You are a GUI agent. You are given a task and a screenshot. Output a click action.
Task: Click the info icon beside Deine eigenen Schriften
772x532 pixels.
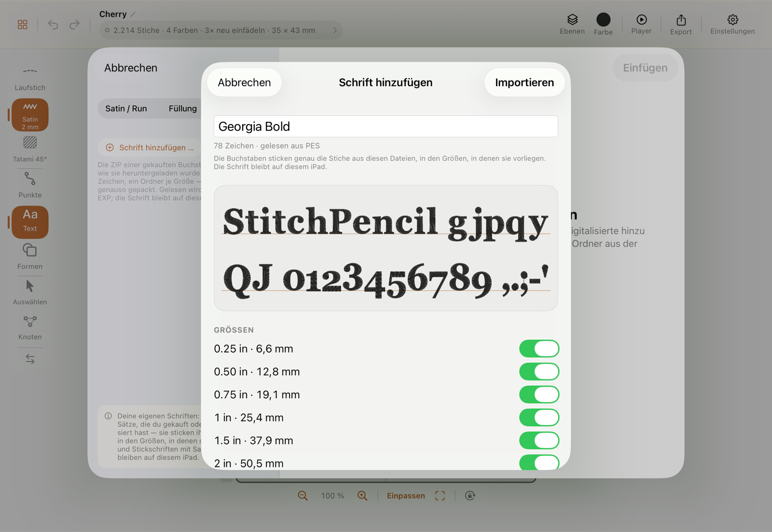click(109, 416)
